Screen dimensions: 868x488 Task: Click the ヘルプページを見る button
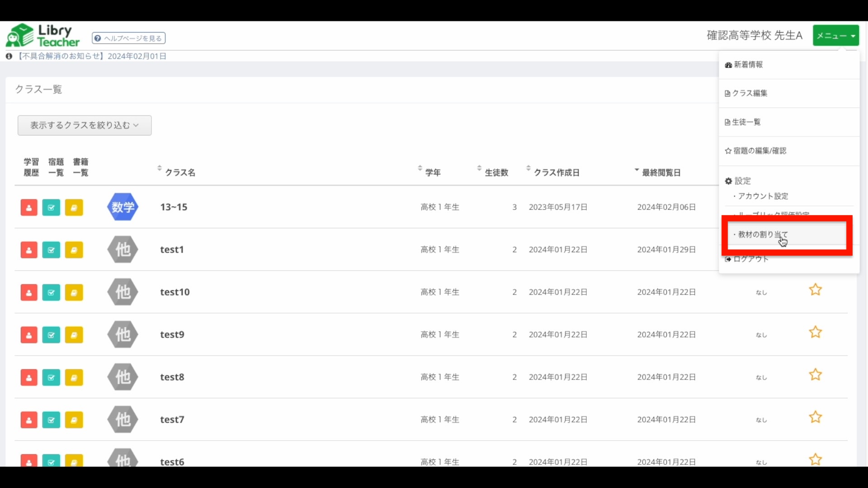128,38
